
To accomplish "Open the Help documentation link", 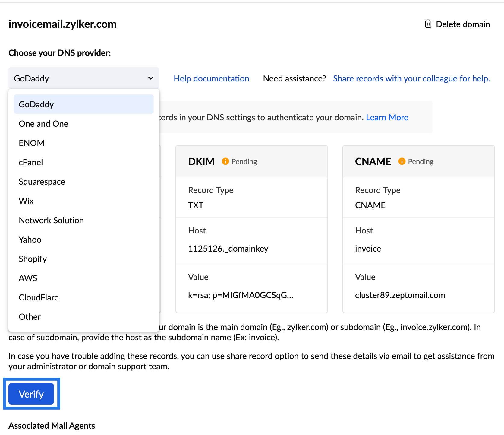I will 211,78.
